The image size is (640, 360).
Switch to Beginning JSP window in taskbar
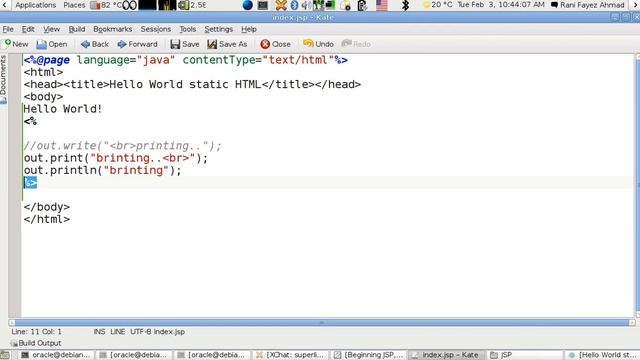pyautogui.click(x=369, y=355)
